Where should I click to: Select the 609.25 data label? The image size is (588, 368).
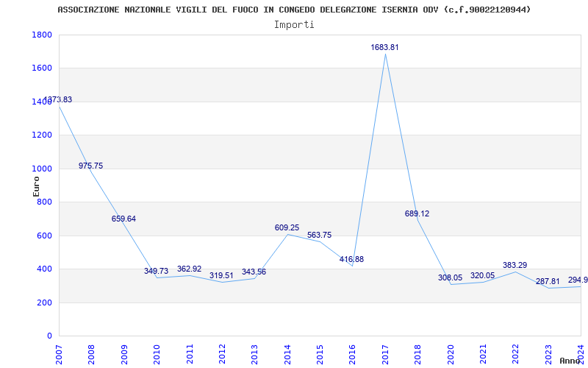[x=287, y=228]
